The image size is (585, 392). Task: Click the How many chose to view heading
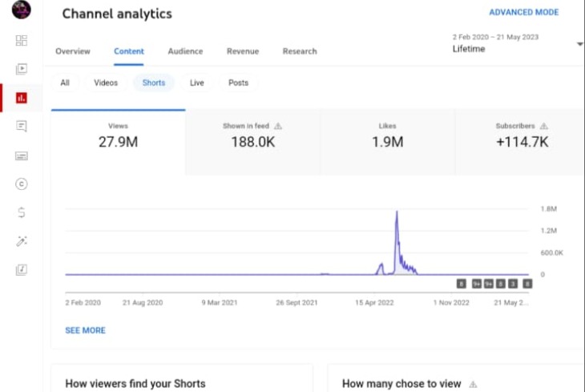pos(401,384)
